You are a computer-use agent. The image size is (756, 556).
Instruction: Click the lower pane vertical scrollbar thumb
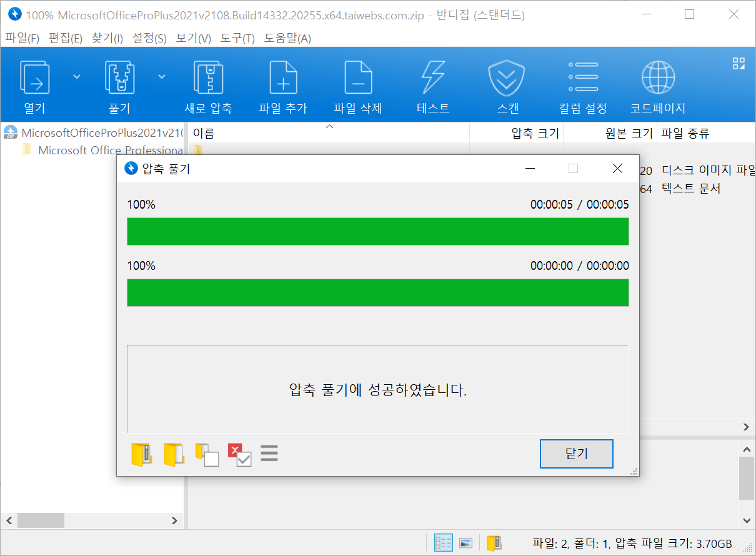[x=747, y=478]
